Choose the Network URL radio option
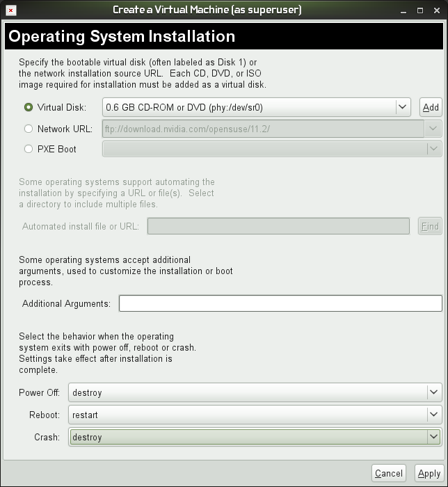This screenshot has width=448, height=487. click(29, 129)
